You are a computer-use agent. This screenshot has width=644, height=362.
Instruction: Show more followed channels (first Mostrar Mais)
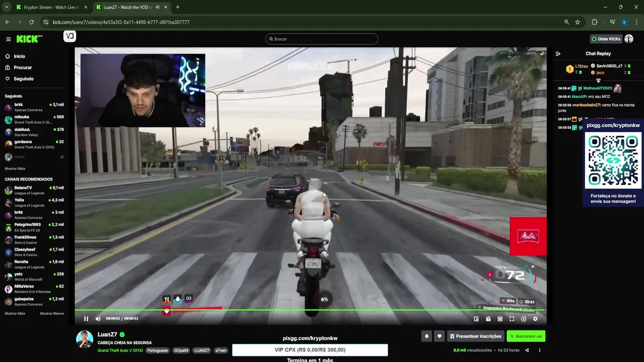(x=15, y=168)
